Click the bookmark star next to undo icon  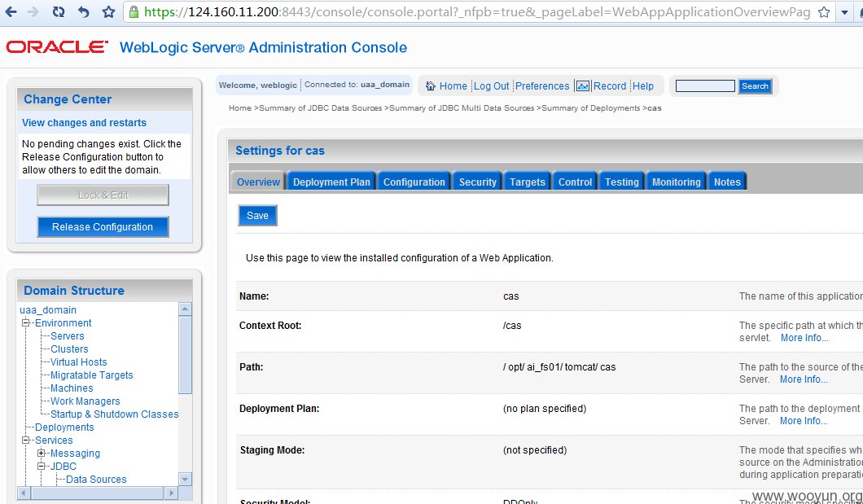109,11
